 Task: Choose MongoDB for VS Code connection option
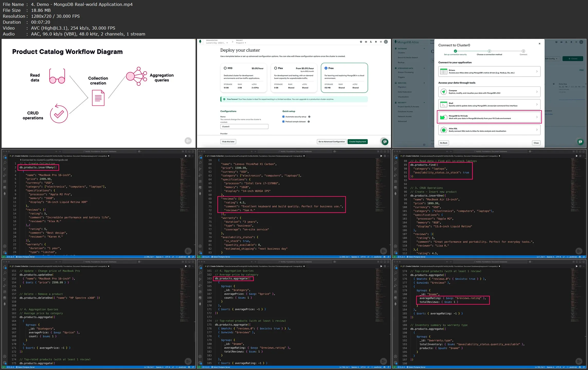click(489, 117)
